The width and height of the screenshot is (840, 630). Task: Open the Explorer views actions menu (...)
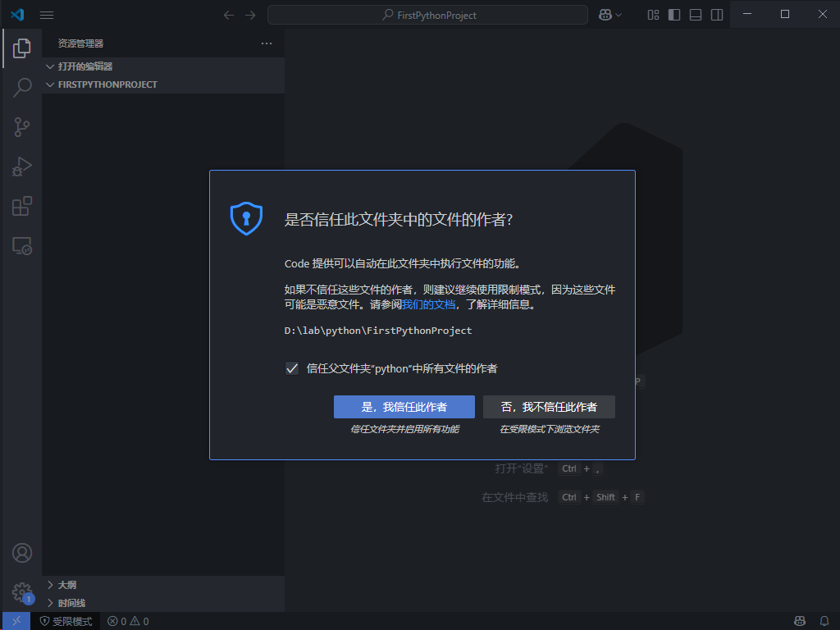pyautogui.click(x=266, y=43)
